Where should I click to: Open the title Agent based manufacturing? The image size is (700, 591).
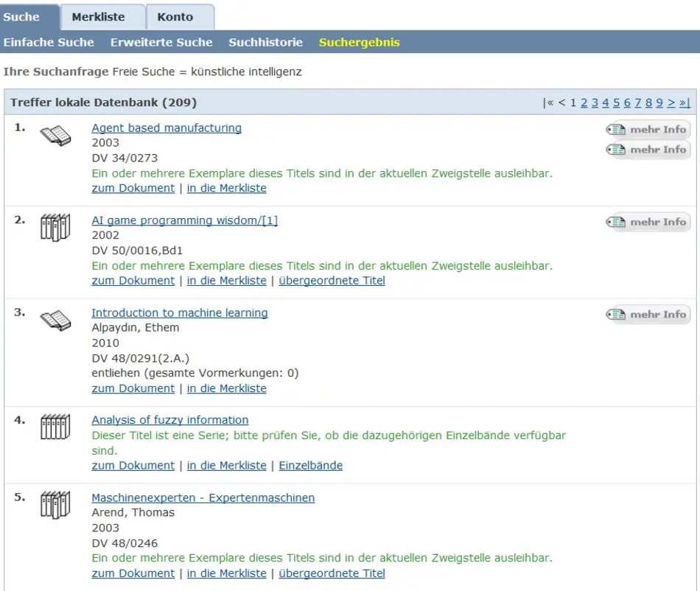(x=167, y=128)
